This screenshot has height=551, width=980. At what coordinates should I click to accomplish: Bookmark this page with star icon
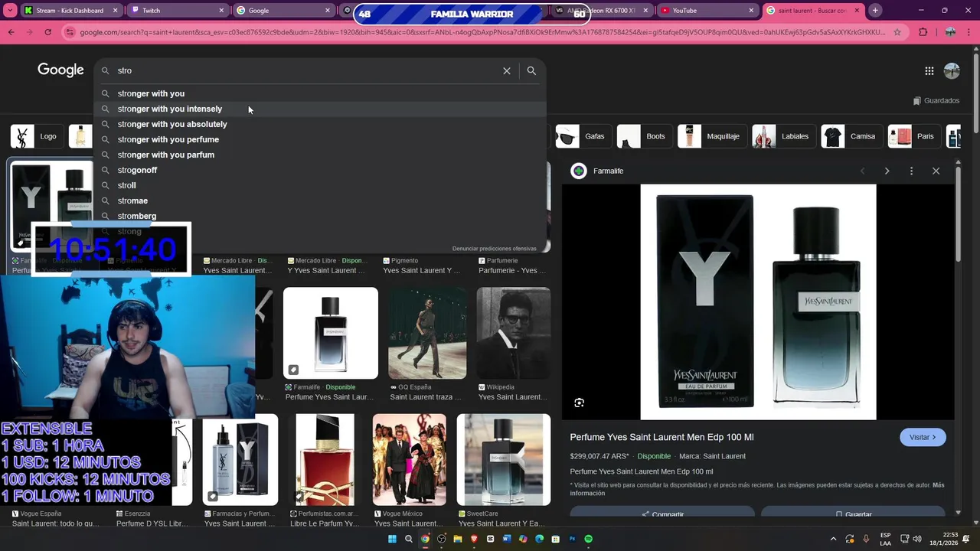(899, 32)
